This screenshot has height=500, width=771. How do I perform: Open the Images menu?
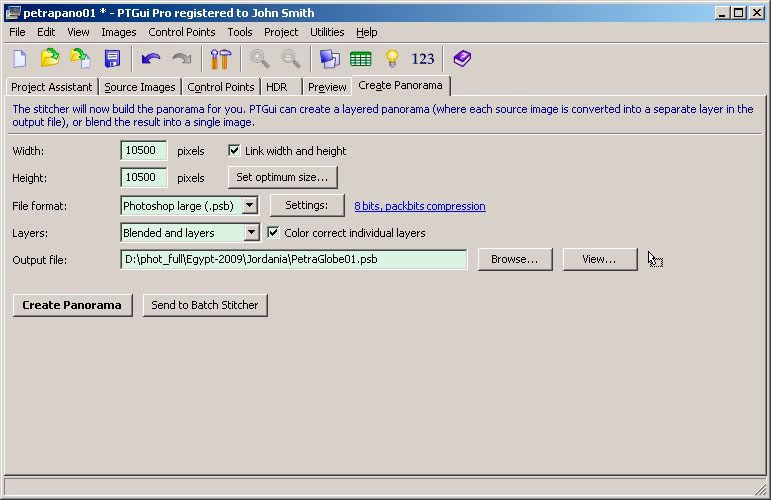click(119, 32)
